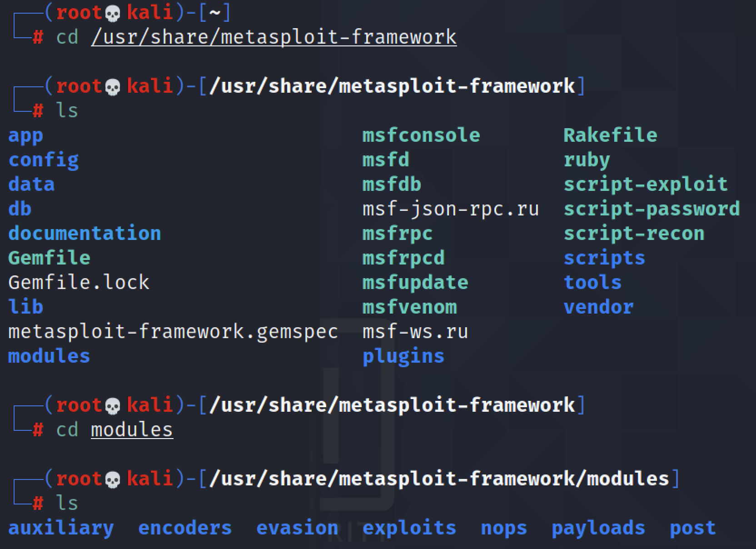The width and height of the screenshot is (756, 549).
Task: Click the Gemfile.lock file name
Action: 79,283
